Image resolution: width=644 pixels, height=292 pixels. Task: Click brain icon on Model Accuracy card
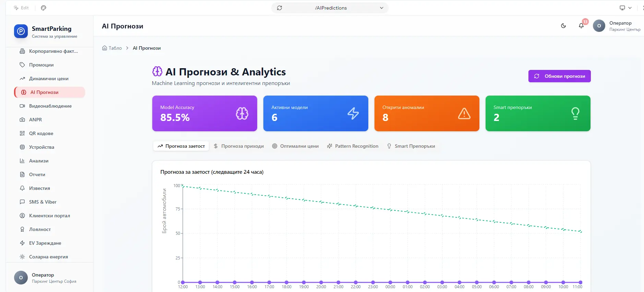point(242,113)
